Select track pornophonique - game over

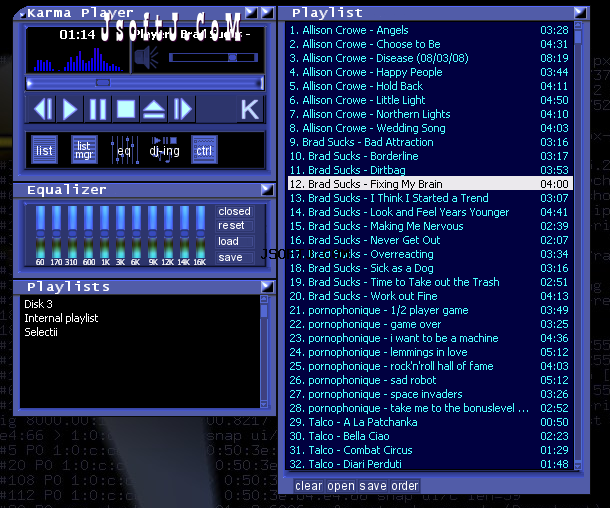(x=430, y=324)
